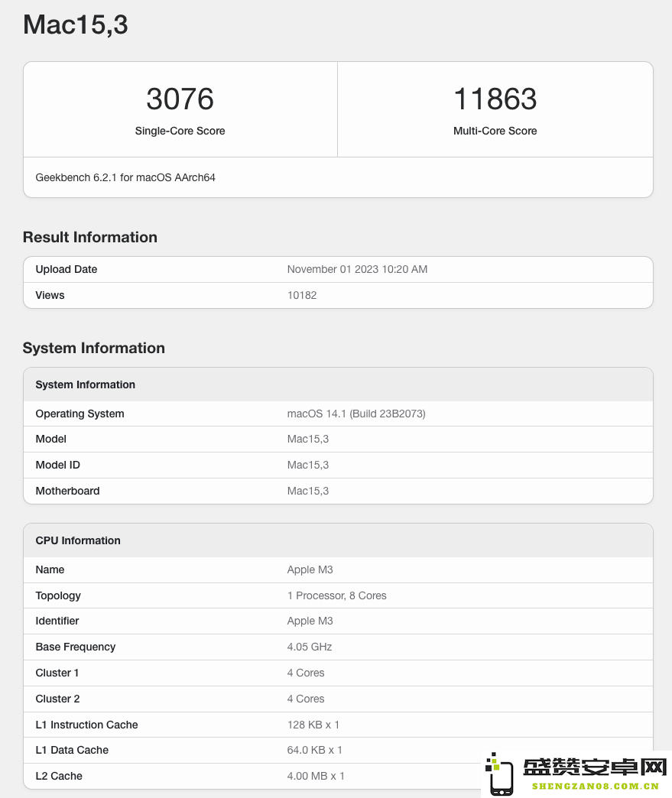Click the Base Frequency label
Screen dimensions: 672x798
click(76, 647)
